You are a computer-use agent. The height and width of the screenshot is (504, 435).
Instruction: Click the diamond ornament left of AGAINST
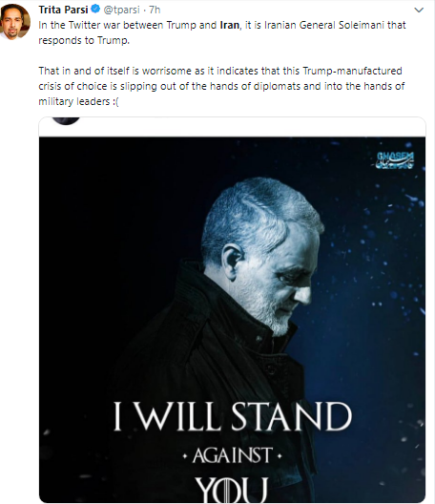(185, 456)
